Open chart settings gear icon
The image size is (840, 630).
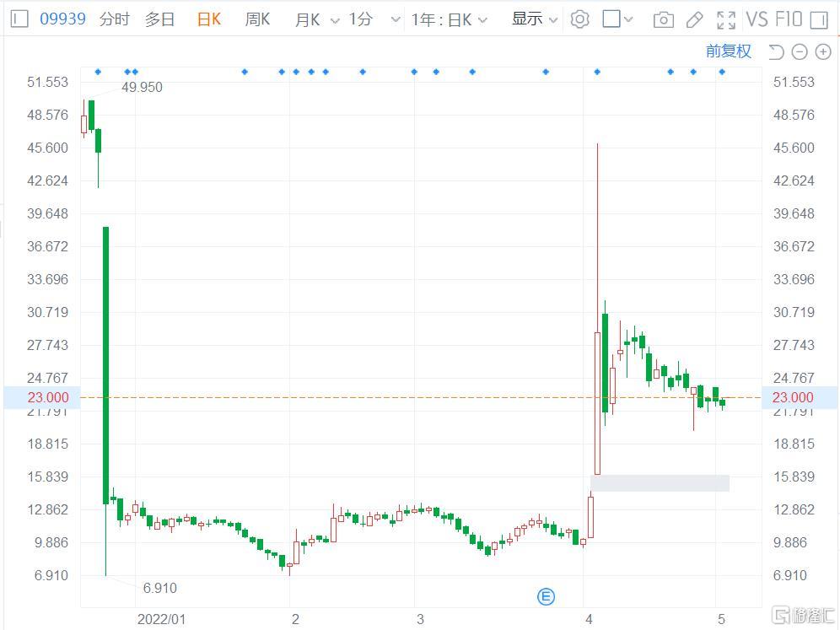tap(579, 19)
